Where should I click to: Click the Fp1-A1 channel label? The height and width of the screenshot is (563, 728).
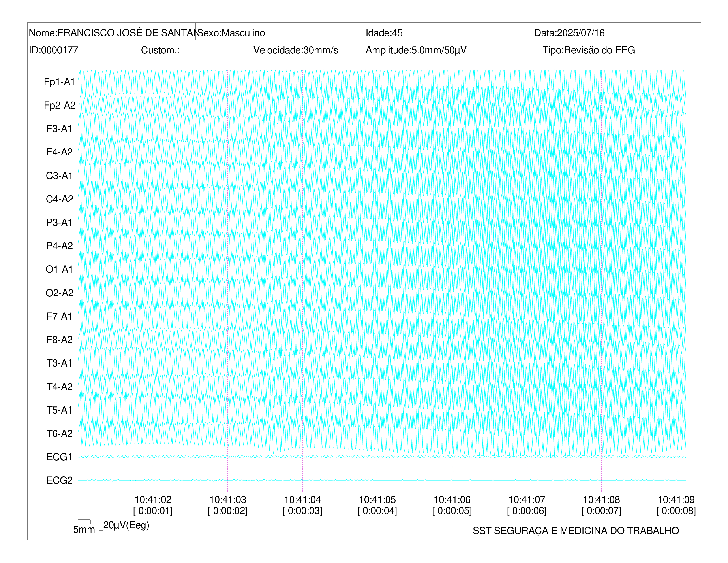click(59, 82)
